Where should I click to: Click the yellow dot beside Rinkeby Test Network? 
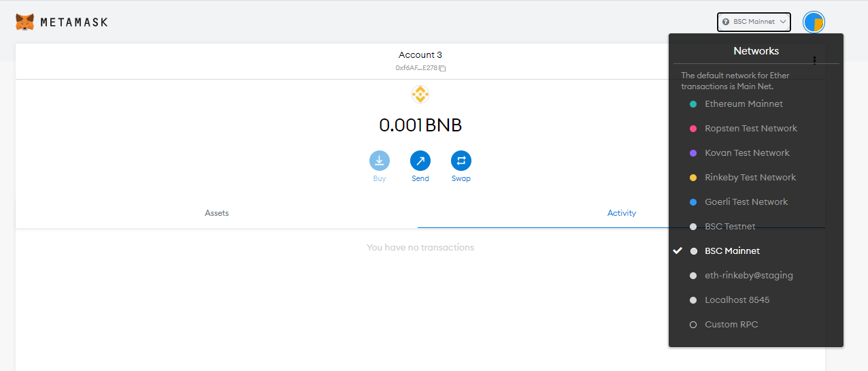(x=693, y=178)
